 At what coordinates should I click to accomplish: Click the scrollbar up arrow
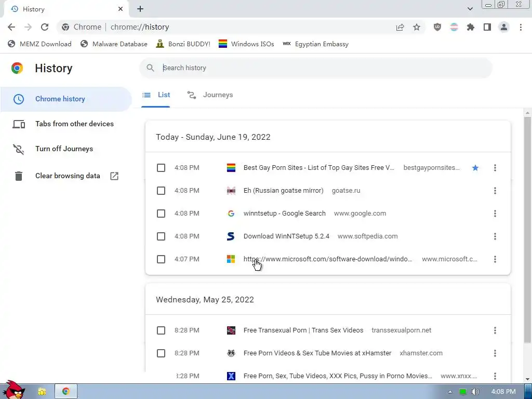(x=527, y=113)
